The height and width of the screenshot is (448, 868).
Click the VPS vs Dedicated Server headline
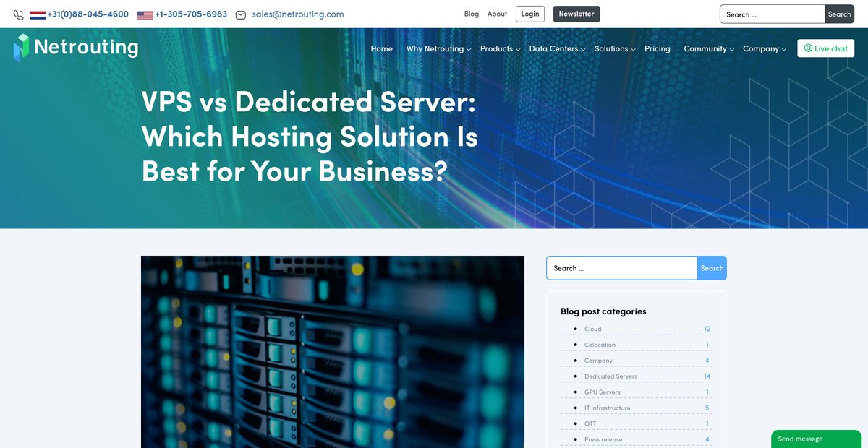coord(310,136)
